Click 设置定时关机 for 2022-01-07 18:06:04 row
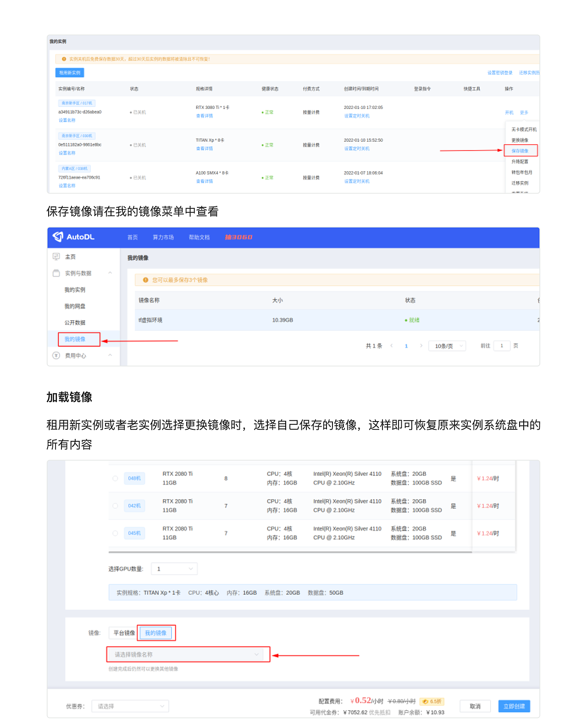 pos(357,181)
